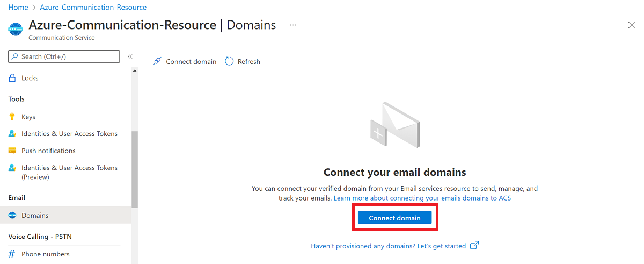Focus the Search (Ctrl+/) input field
644x264 pixels.
tap(64, 56)
